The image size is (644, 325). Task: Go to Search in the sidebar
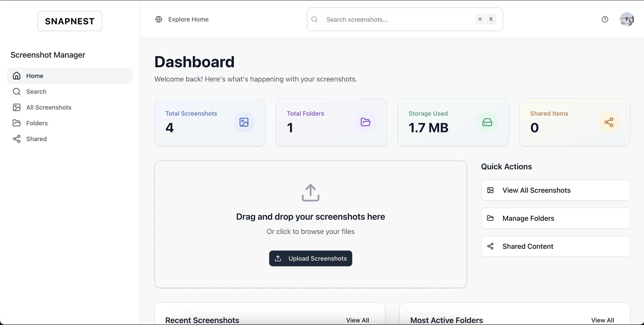[36, 91]
